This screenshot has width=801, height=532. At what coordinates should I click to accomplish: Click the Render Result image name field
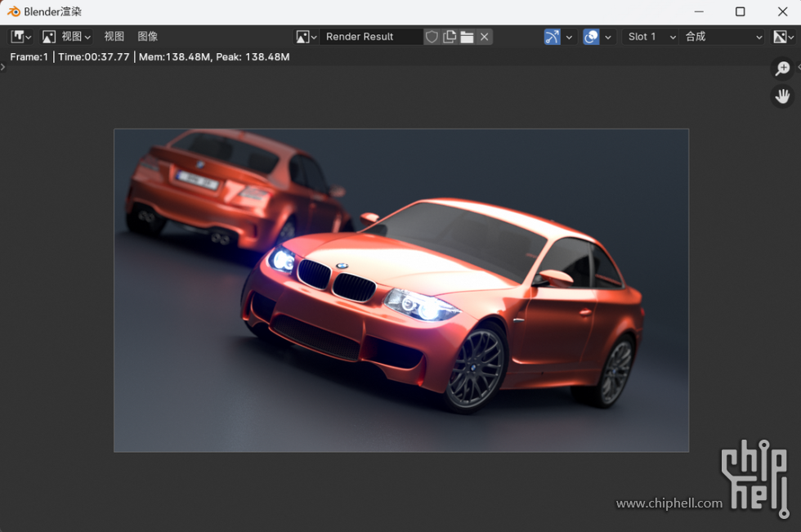(x=371, y=37)
